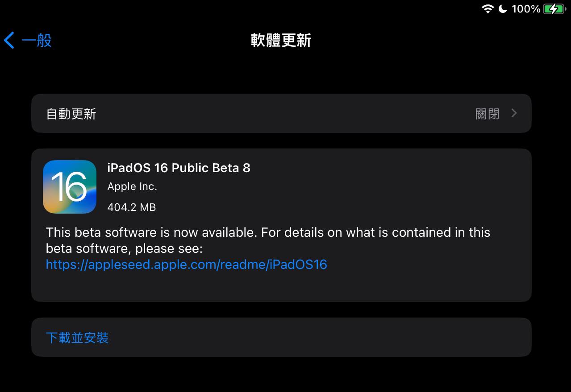571x392 pixels.
Task: Tap empty space below the readme link
Action: coord(281,287)
